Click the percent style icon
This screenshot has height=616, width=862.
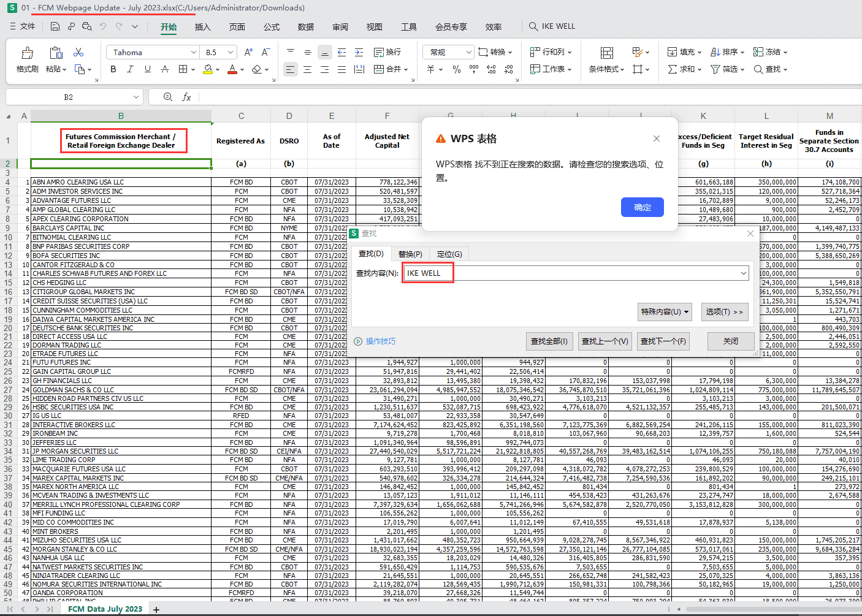pos(457,69)
